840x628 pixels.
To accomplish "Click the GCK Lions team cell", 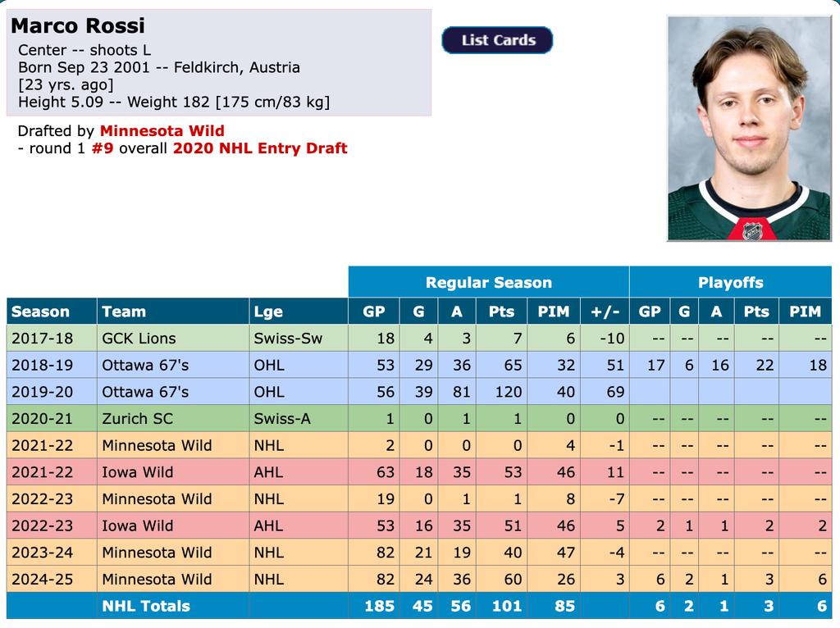I will pos(139,339).
